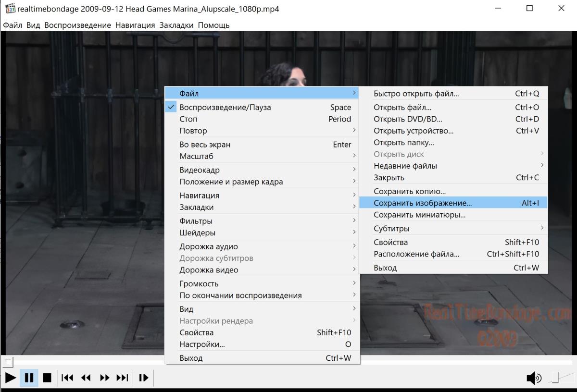This screenshot has width=577, height=392.
Task: Toggle the checked Воспроизведение/Пауза menu item
Action: pyautogui.click(x=225, y=108)
